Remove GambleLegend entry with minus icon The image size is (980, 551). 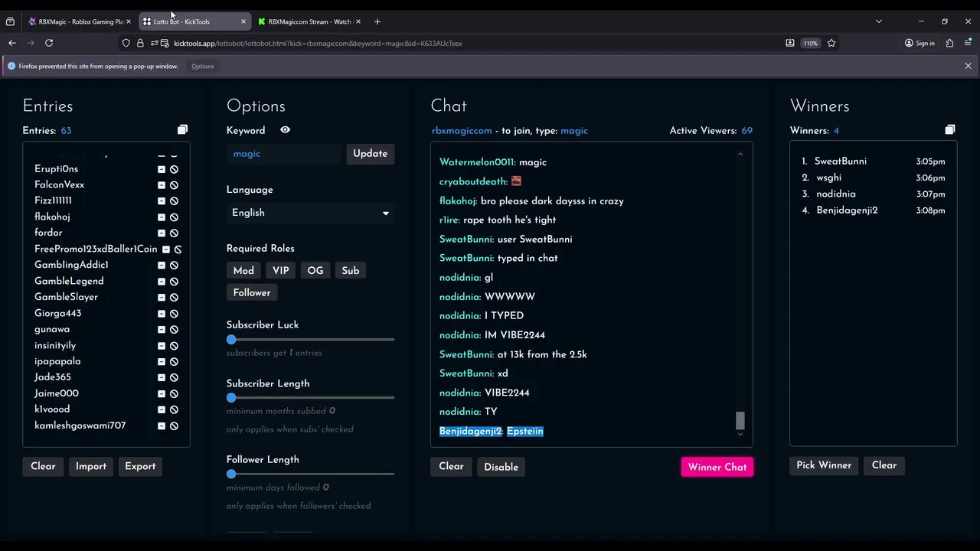(x=162, y=282)
